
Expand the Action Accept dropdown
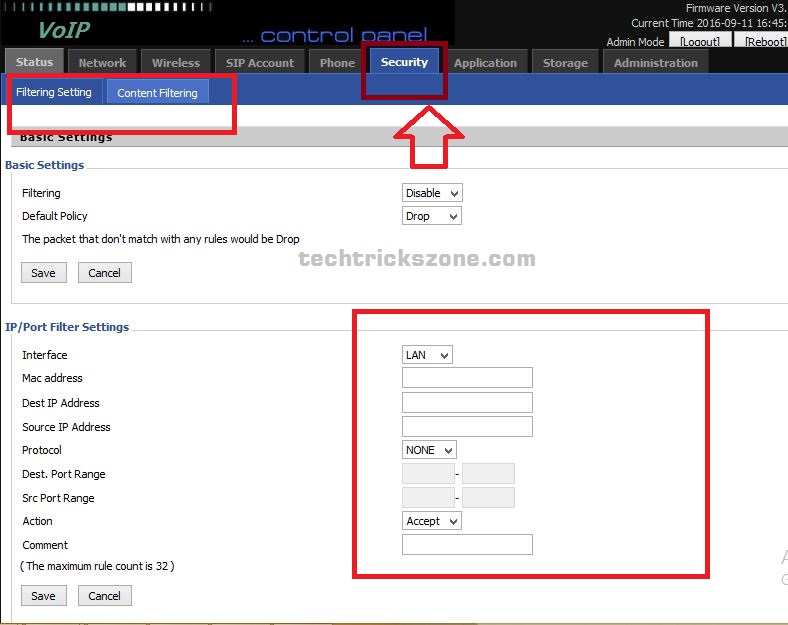(432, 521)
